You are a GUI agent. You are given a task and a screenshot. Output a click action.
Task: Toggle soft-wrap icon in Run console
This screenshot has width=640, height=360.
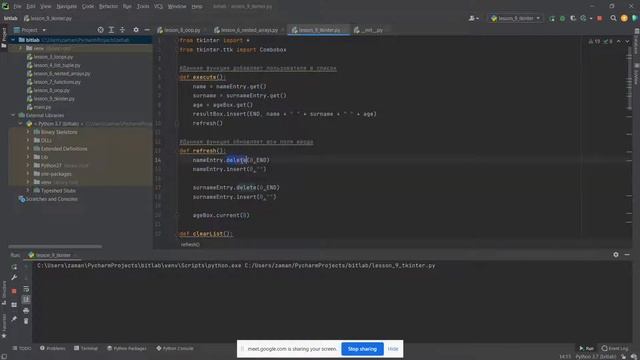pyautogui.click(x=26, y=289)
